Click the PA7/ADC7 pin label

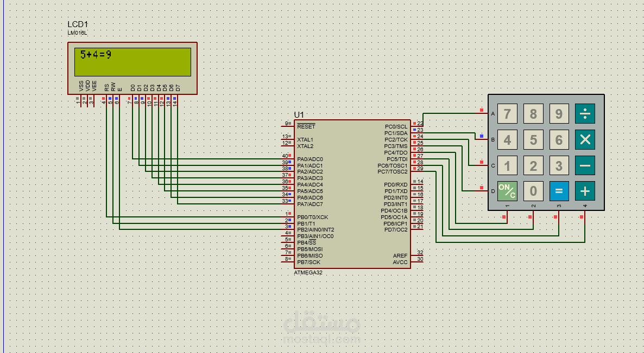coord(310,204)
